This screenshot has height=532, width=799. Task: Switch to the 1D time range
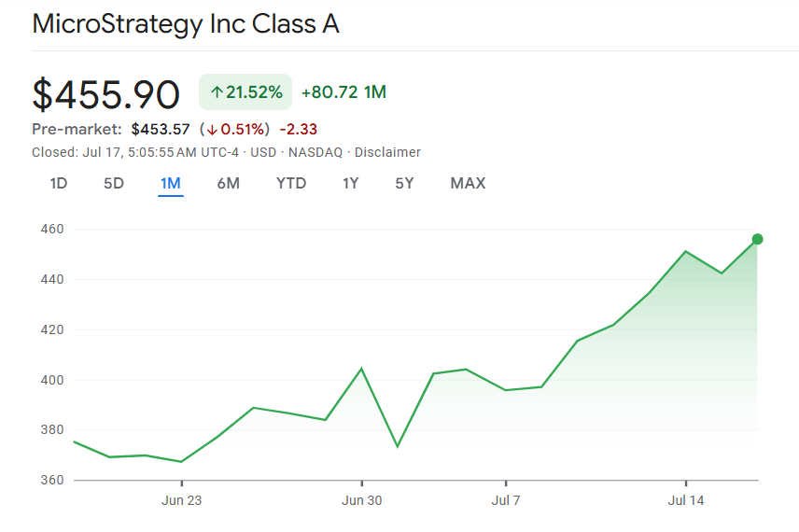click(59, 183)
